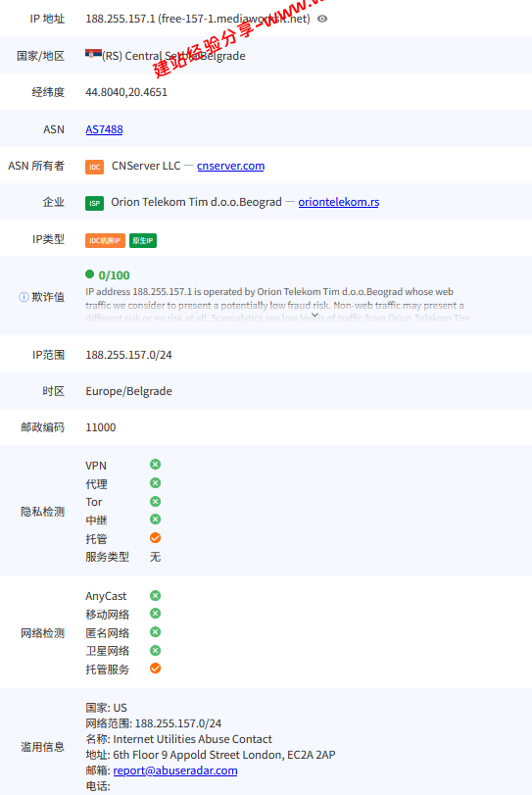Click the green 原生IP tag
This screenshot has height=795, width=532.
click(x=143, y=240)
